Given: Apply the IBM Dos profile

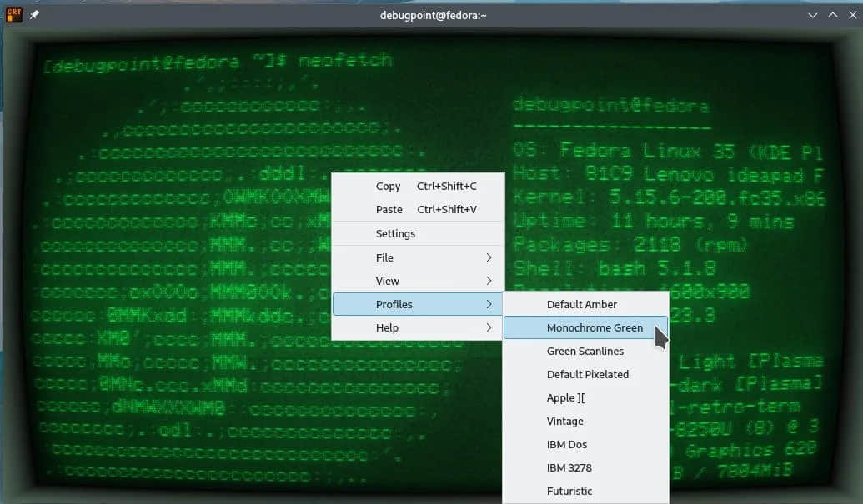Looking at the screenshot, I should point(567,445).
